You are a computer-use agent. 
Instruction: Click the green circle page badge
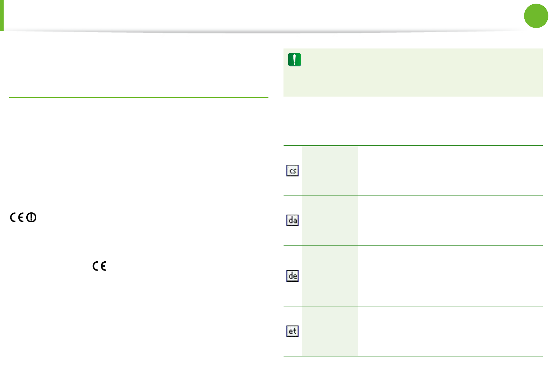pos(536,16)
